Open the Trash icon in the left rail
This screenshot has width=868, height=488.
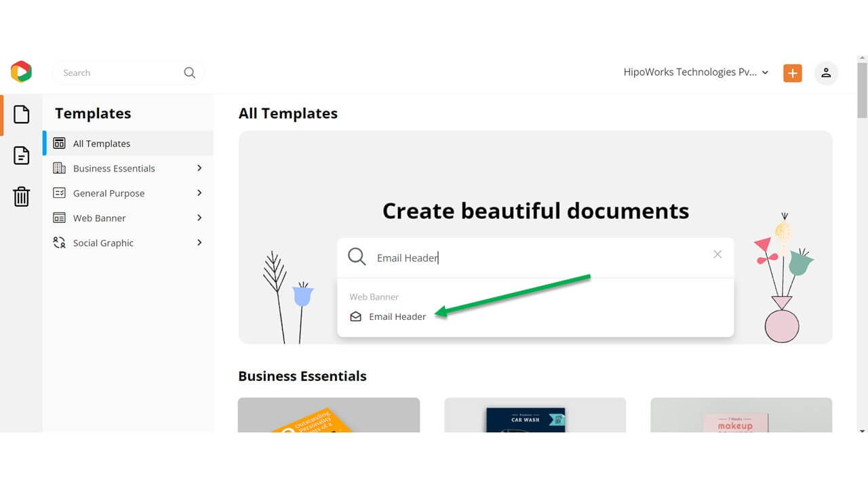point(21,197)
